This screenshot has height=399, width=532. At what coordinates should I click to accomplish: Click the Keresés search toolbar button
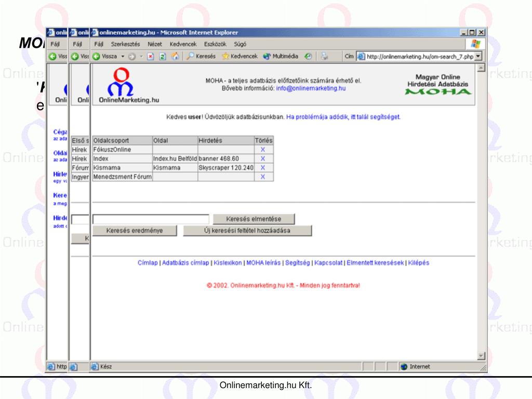click(201, 56)
